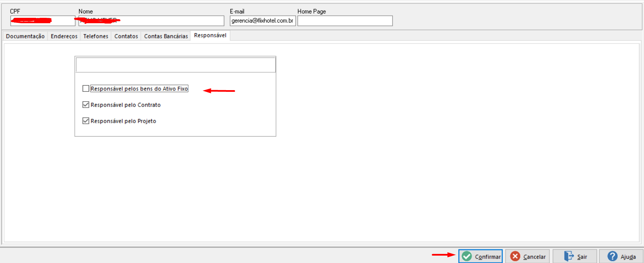Click the 'Responsável pelos bens do Ativo Fixo' label
Image resolution: width=644 pixels, height=263 pixels.
click(139, 89)
